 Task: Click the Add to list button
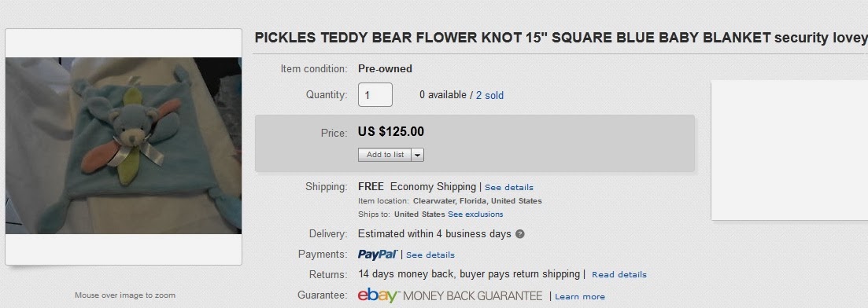pos(385,155)
